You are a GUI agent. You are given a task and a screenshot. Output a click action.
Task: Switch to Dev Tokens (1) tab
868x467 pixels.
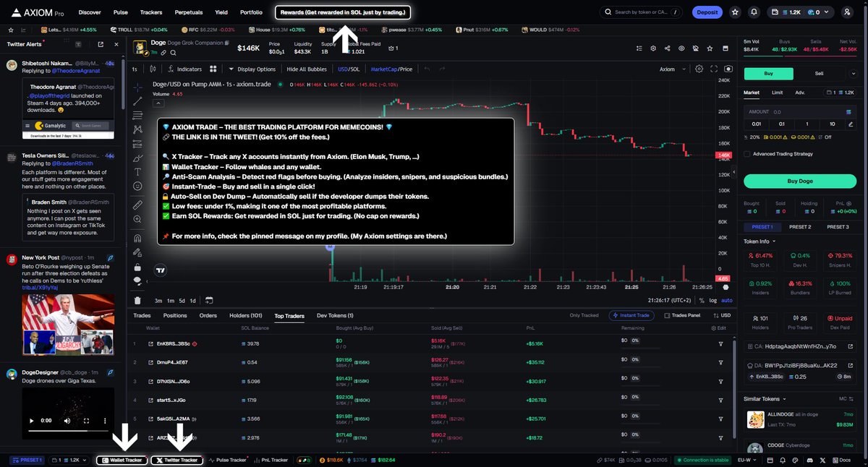(335, 315)
